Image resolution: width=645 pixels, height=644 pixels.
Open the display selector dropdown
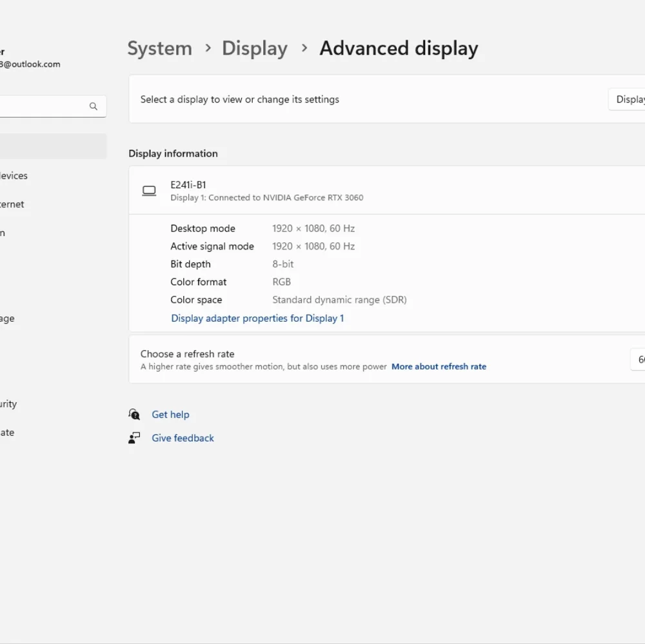626,99
